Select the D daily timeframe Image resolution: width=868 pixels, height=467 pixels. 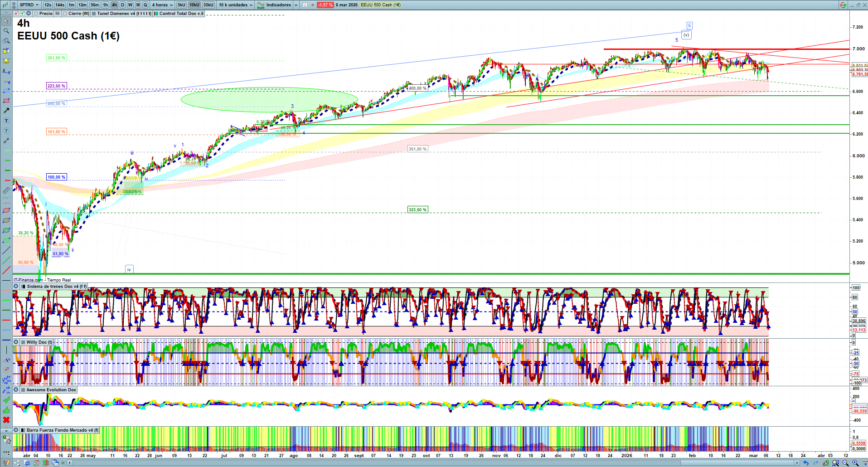(x=122, y=5)
